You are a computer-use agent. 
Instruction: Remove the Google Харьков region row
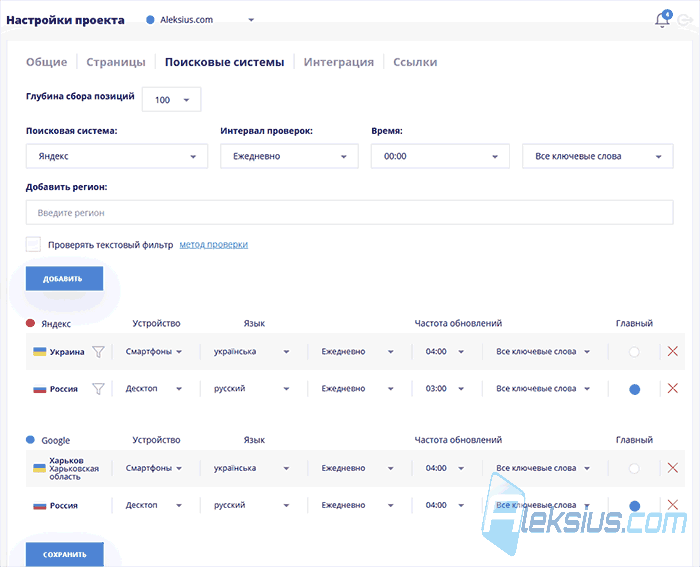[673, 468]
